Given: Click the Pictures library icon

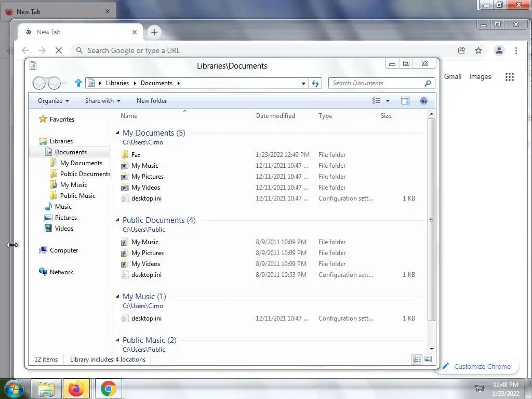Looking at the screenshot, I should pyautogui.click(x=48, y=218).
